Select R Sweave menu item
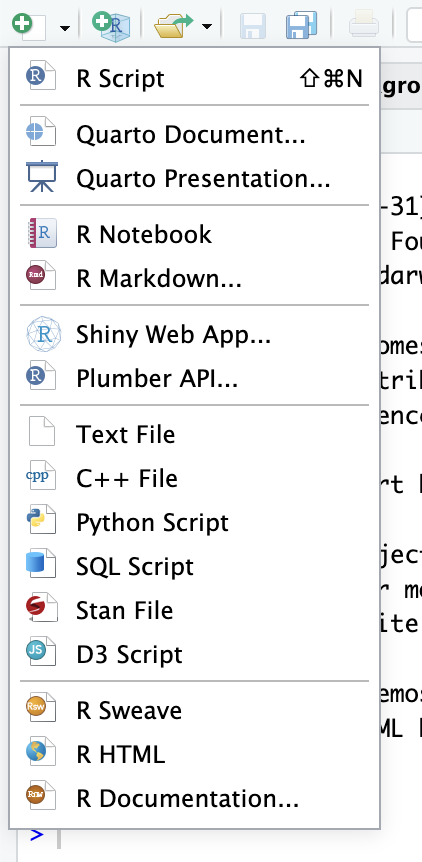The width and height of the screenshot is (422, 862). point(195,710)
